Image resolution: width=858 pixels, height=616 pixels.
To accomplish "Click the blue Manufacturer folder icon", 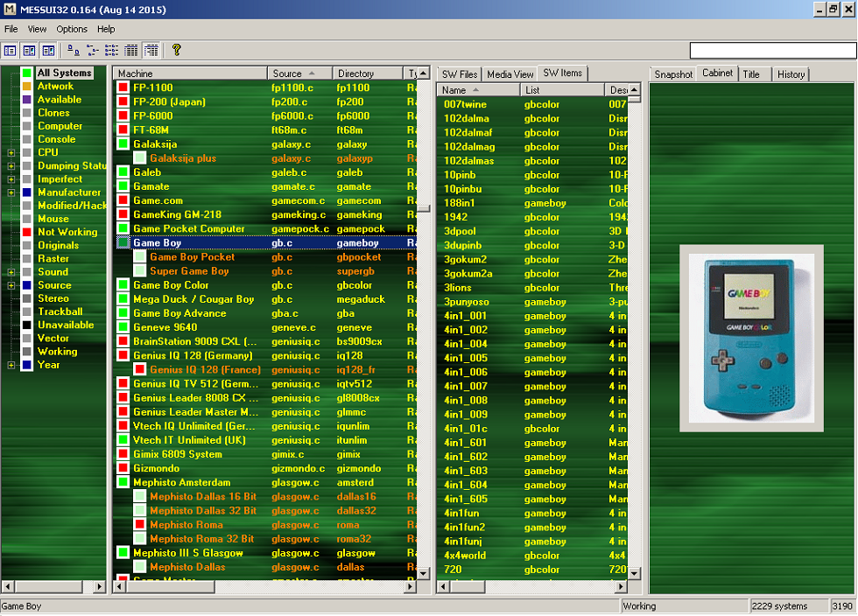I will pos(27,192).
